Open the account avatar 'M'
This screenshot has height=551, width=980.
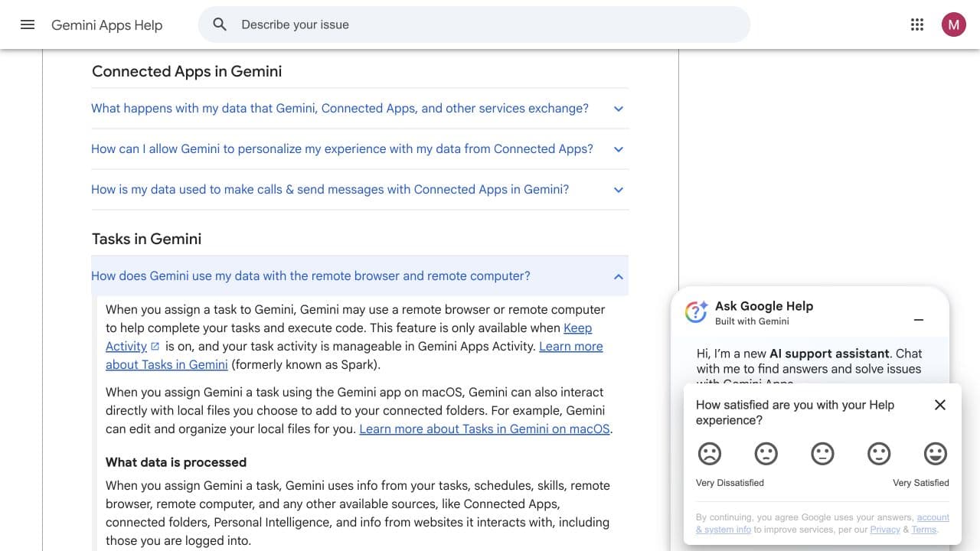(x=953, y=24)
